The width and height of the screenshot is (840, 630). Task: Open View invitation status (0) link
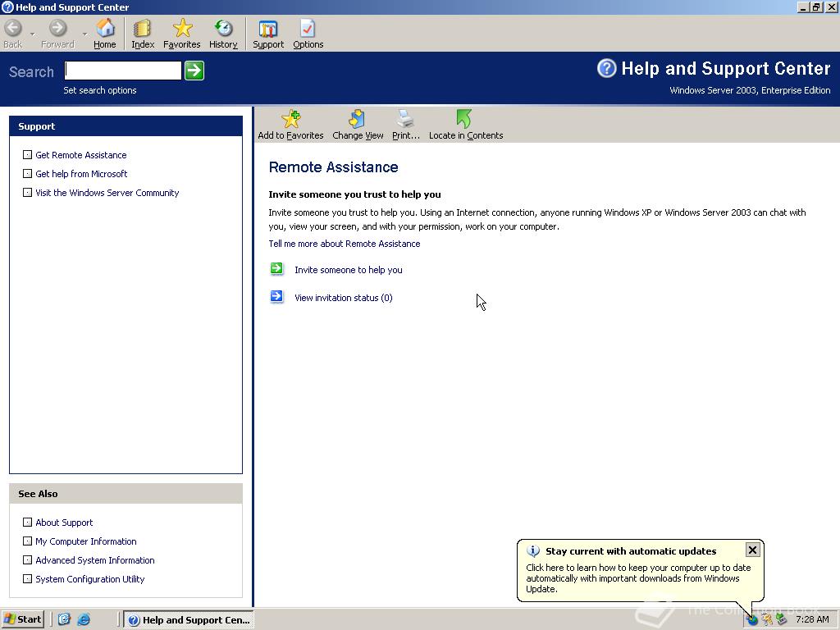tap(344, 298)
